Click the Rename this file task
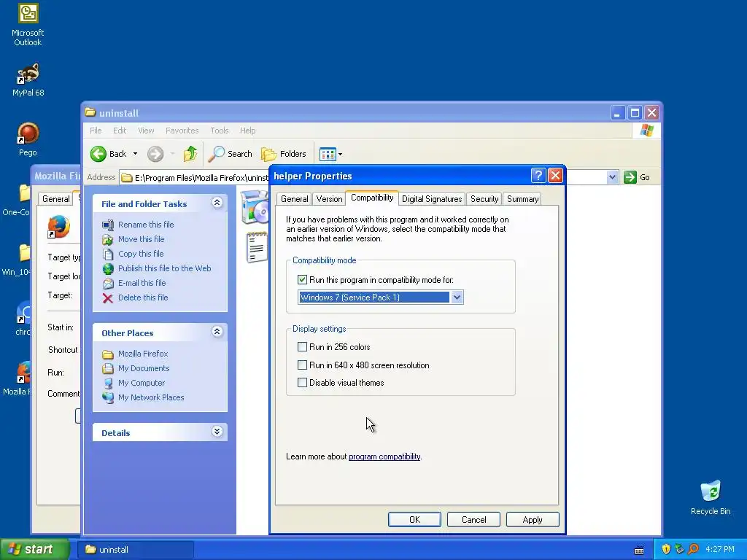Viewport: 747px width, 560px height. pyautogui.click(x=146, y=225)
